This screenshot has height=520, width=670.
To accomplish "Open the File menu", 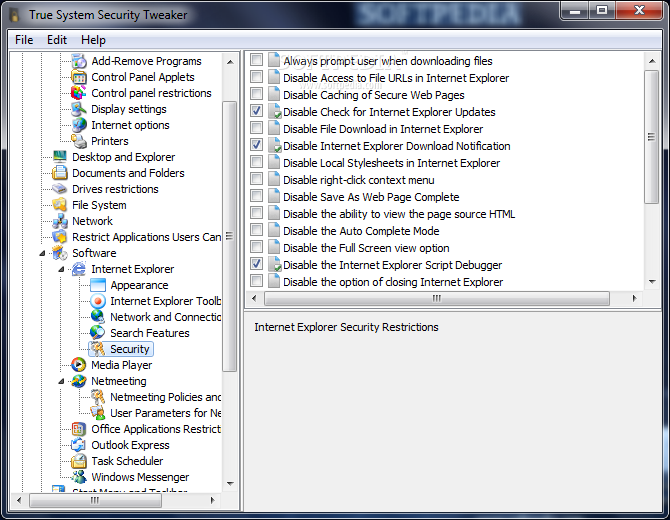I will [x=24, y=40].
